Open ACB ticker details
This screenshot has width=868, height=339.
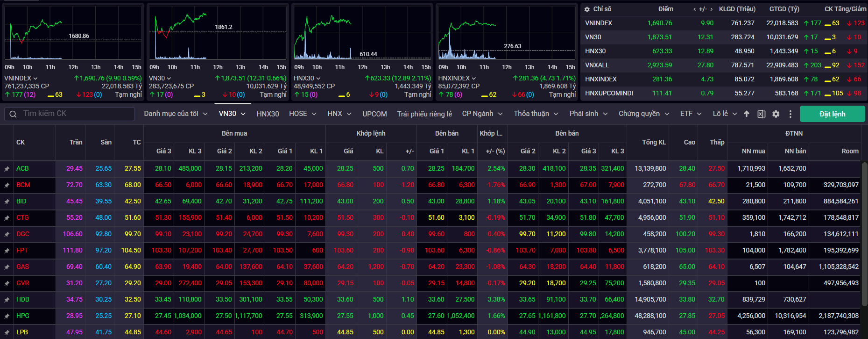22,168
